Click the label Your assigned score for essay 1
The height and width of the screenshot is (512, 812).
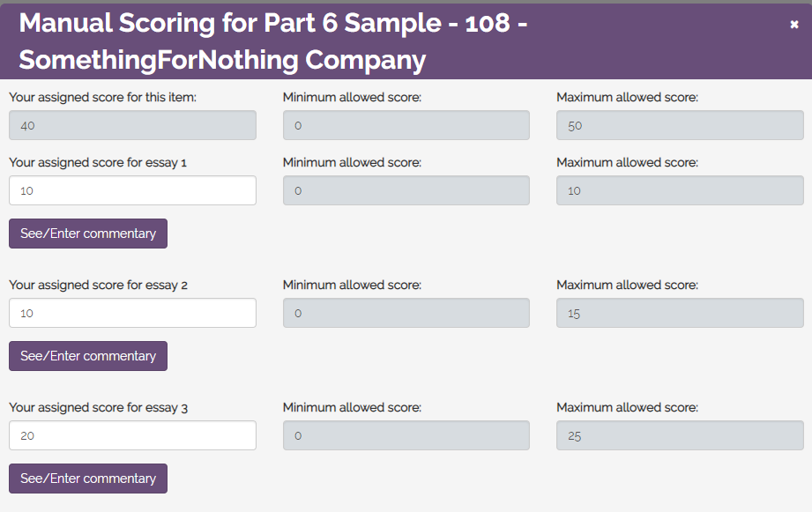pos(97,162)
